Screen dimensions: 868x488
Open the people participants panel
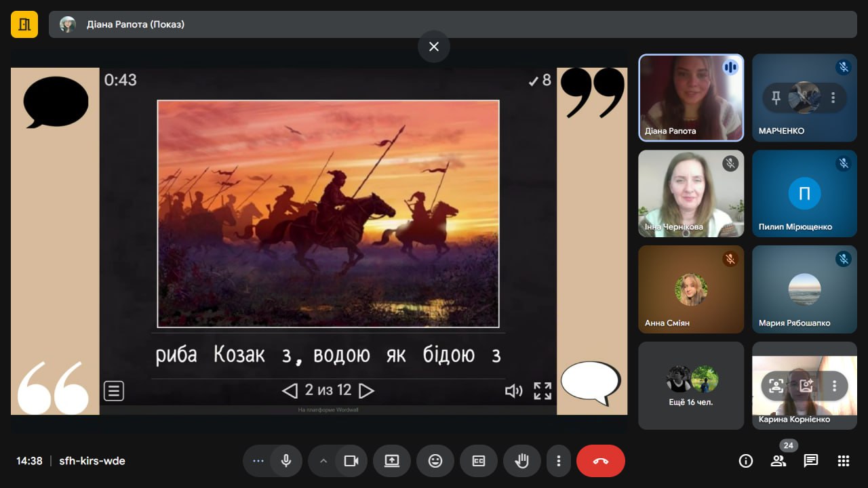778,461
